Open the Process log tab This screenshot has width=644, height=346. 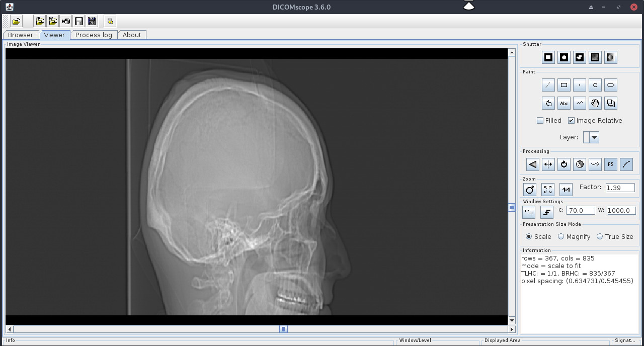[x=94, y=35]
